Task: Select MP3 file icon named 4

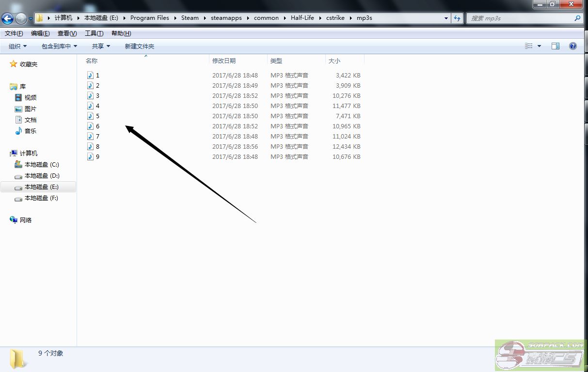Action: (x=90, y=106)
